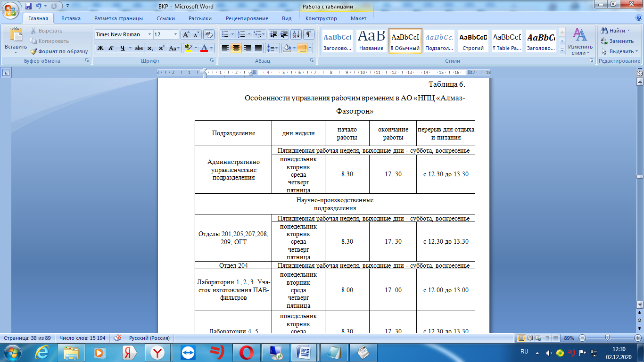Open Internet Explorer from the taskbar
The height and width of the screenshot is (362, 644).
coord(41,352)
